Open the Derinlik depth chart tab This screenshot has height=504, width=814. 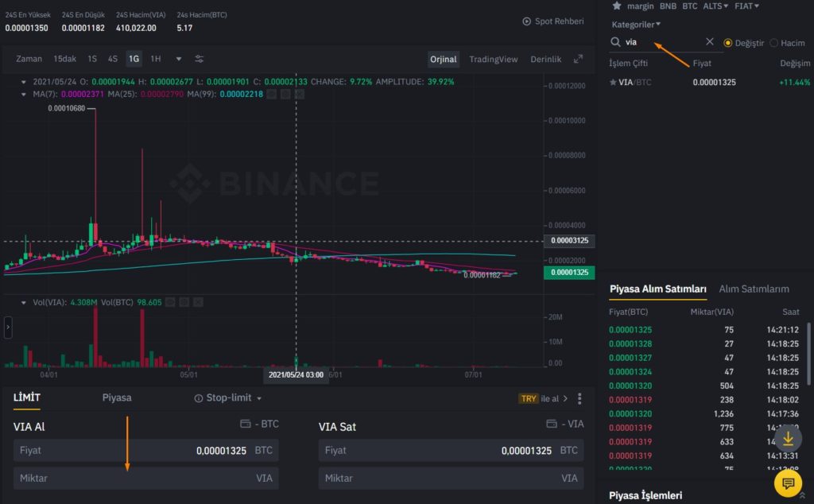(x=545, y=59)
